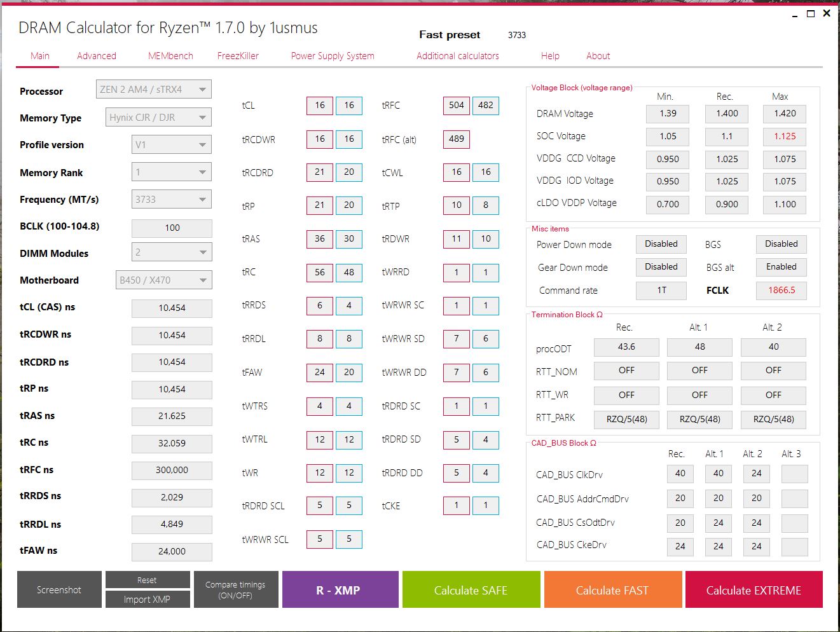
Task: Expand the Memory Rank dropdown
Action: click(172, 172)
